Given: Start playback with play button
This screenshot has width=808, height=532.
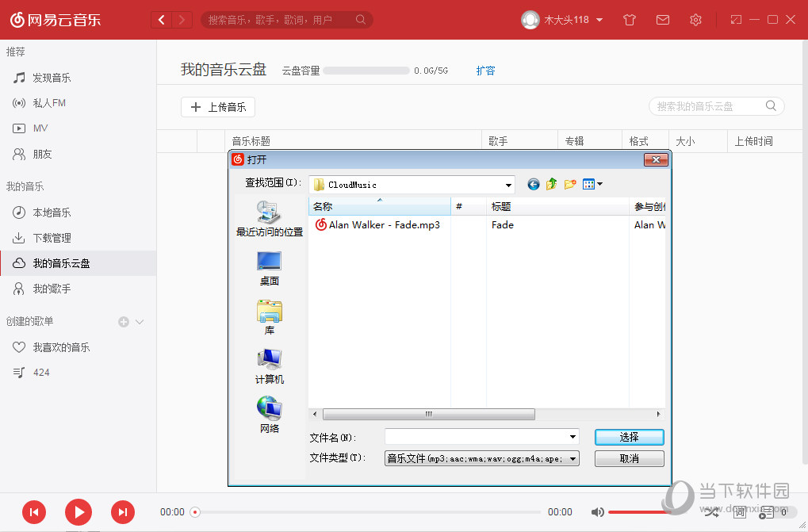Looking at the screenshot, I should (79, 512).
